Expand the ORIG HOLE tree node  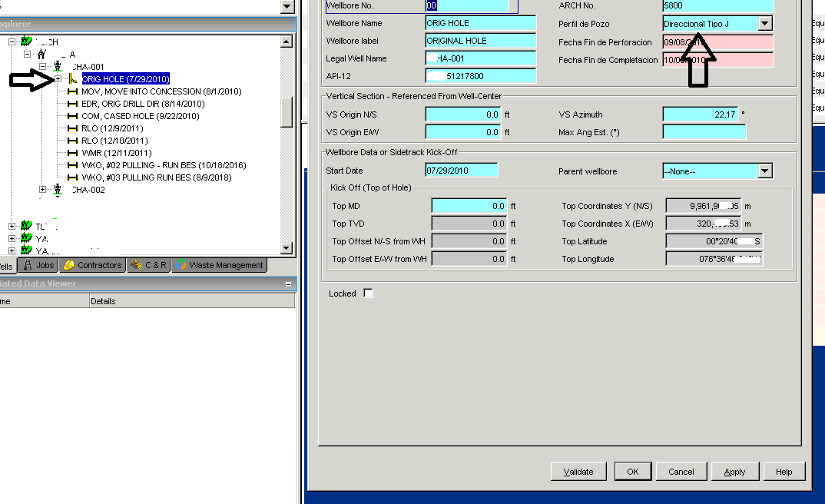point(58,78)
